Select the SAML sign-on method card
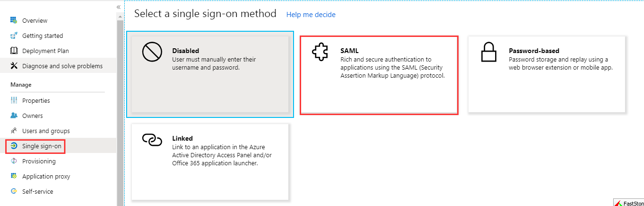This screenshot has width=644, height=206. [x=379, y=74]
